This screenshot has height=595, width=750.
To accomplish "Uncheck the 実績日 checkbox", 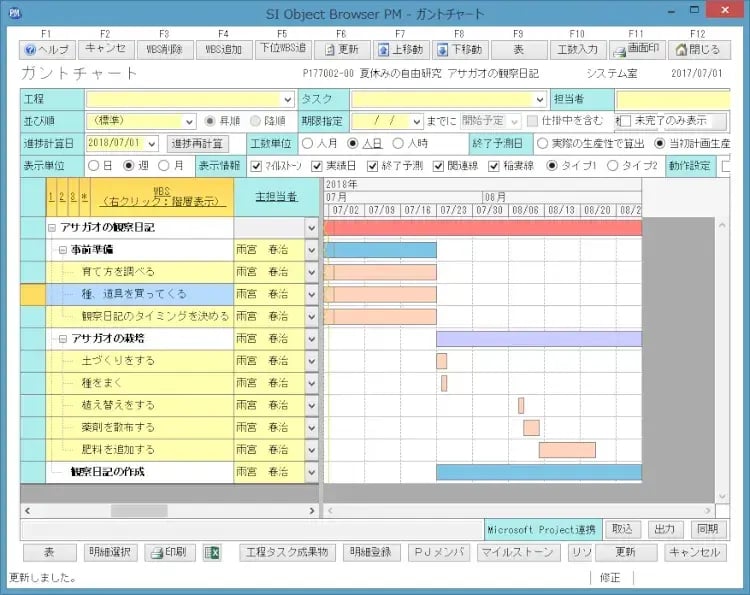I will point(317,165).
